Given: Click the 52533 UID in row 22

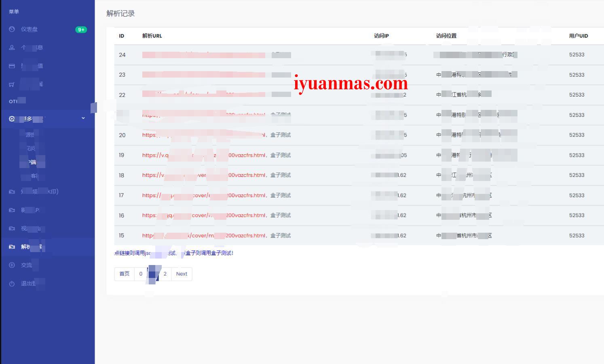Looking at the screenshot, I should (x=577, y=95).
